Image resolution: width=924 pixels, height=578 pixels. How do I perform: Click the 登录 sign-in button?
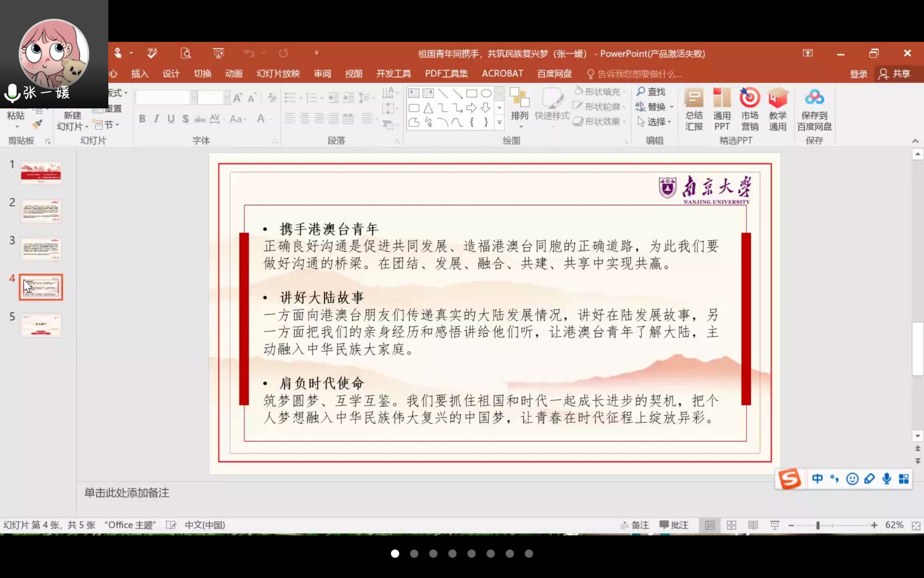pos(858,74)
